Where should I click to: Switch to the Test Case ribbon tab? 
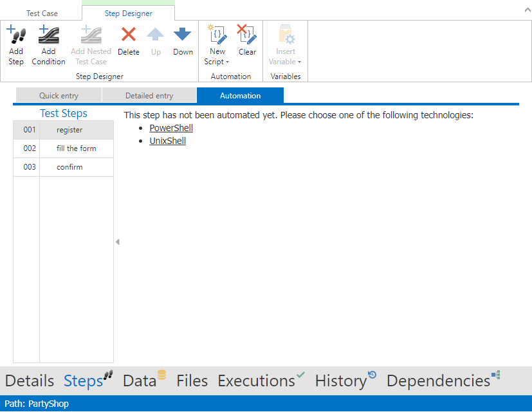point(42,13)
